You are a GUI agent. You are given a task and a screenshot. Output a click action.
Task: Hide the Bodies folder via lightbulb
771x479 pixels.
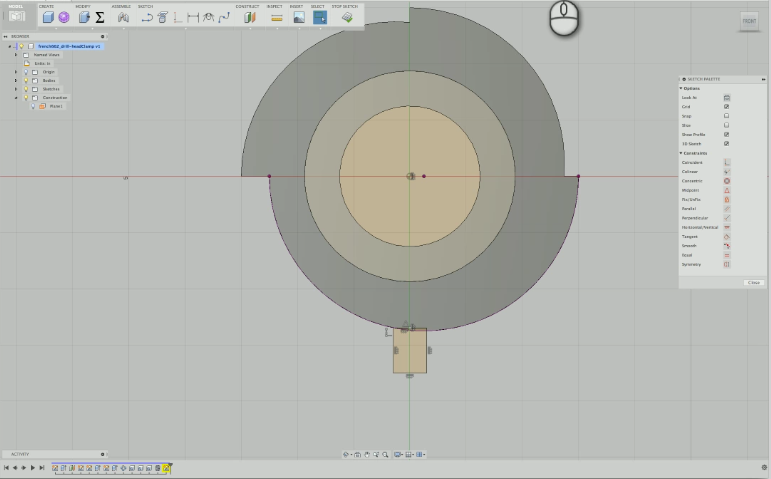pyautogui.click(x=26, y=81)
